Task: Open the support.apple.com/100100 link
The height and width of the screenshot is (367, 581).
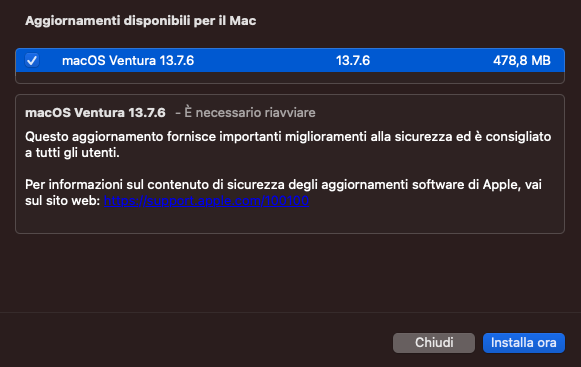Action: (x=206, y=201)
